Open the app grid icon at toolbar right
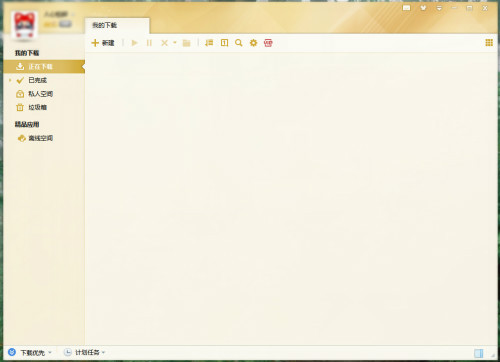Image resolution: width=500 pixels, height=362 pixels. point(489,42)
